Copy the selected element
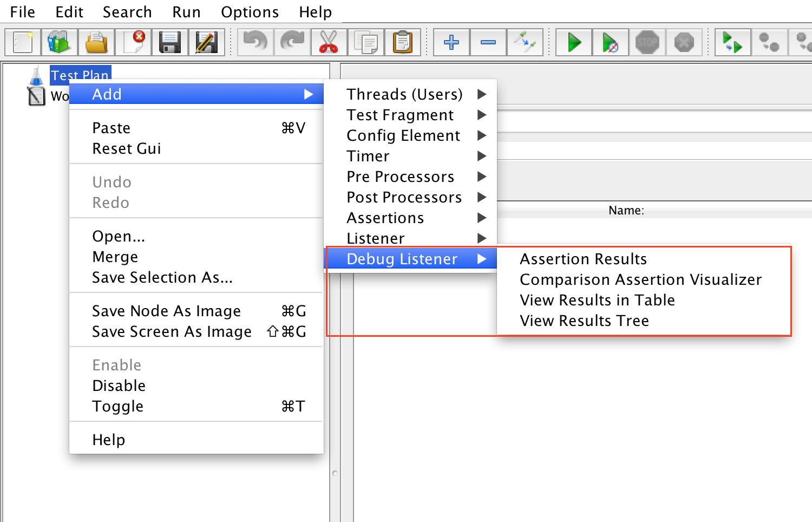This screenshot has width=812, height=522. click(x=366, y=42)
